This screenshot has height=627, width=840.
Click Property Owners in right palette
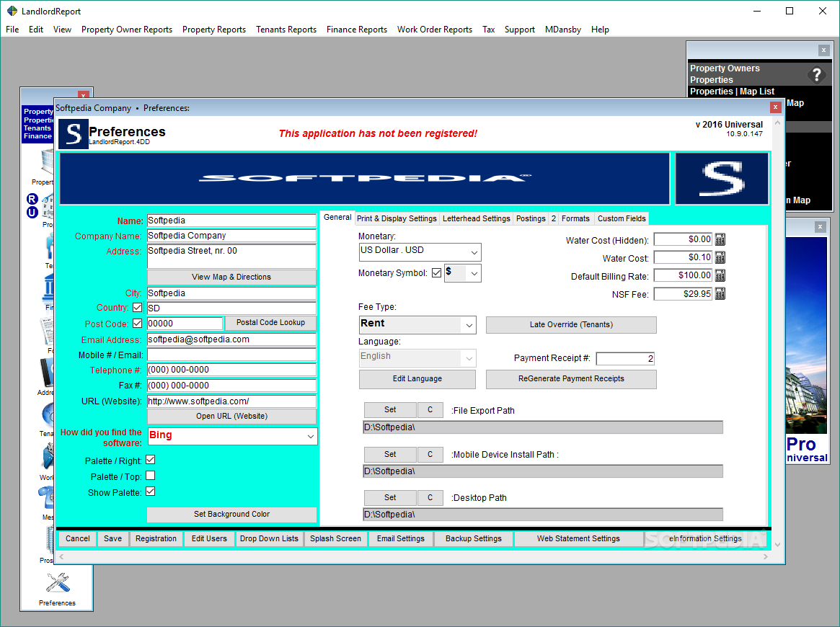click(x=725, y=68)
